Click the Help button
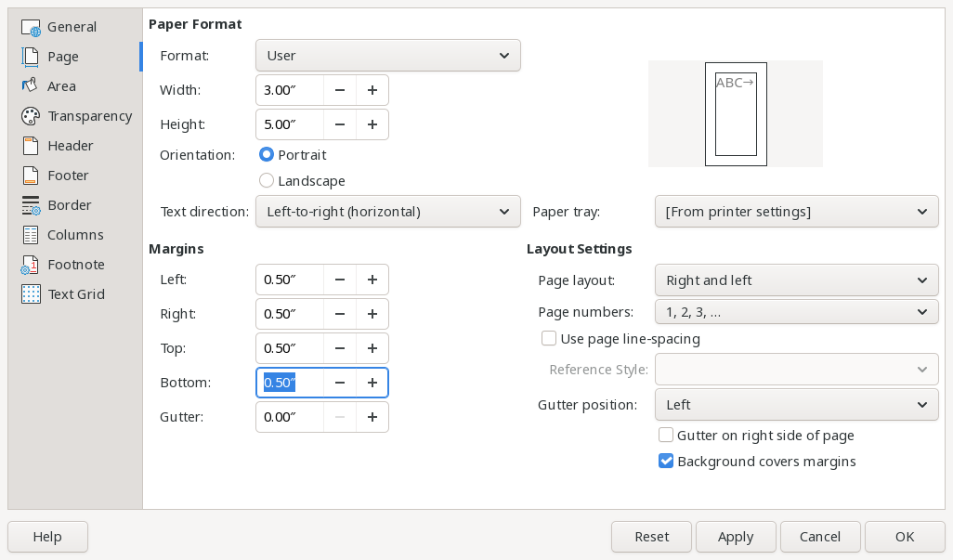This screenshot has height=560, width=953. pyautogui.click(x=47, y=537)
